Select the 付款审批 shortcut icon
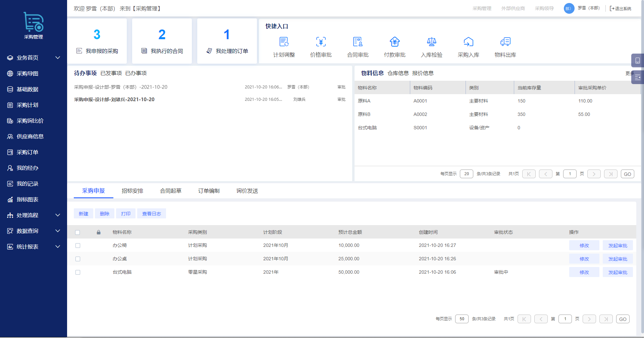644x338 pixels. [x=394, y=42]
